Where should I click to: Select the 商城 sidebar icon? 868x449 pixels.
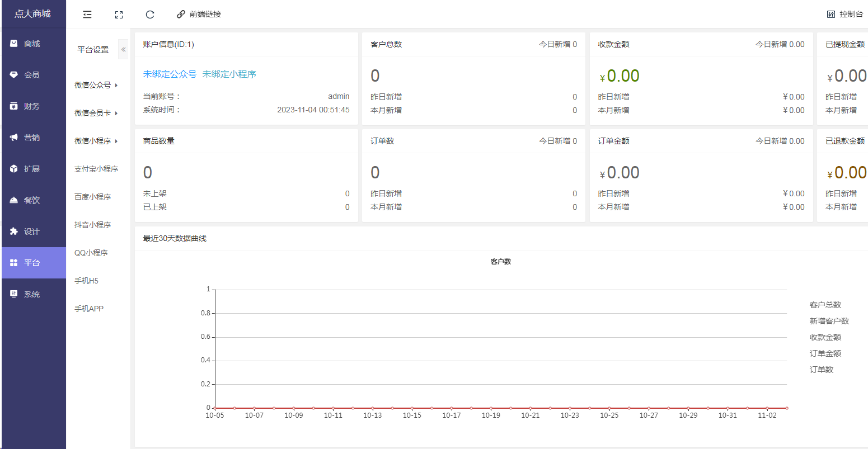tap(34, 43)
